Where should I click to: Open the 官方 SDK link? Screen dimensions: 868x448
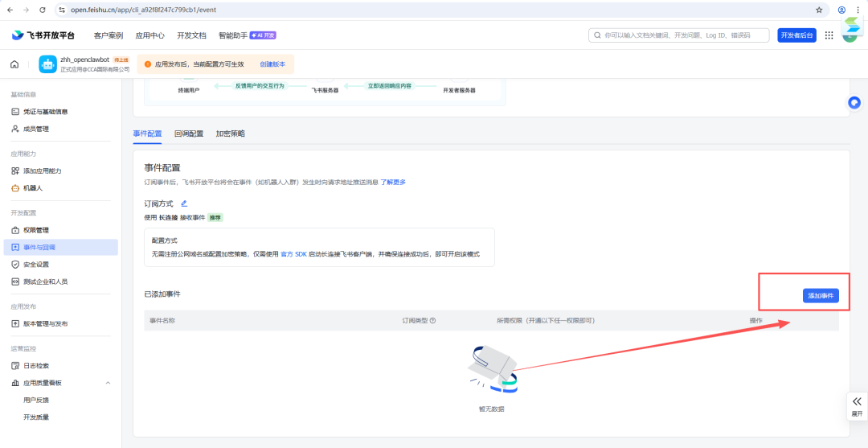point(293,254)
